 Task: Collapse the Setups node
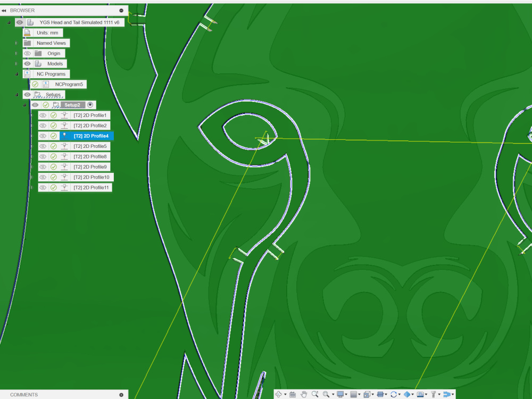16,95
